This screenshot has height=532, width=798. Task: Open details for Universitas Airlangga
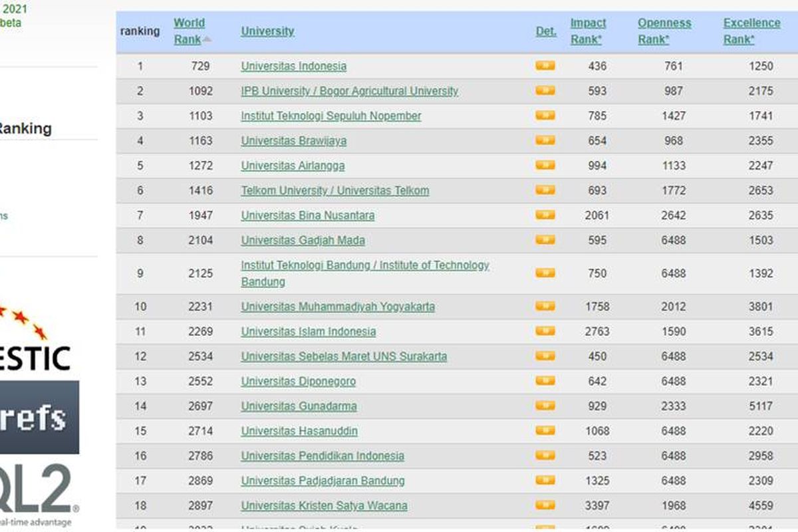pos(545,165)
